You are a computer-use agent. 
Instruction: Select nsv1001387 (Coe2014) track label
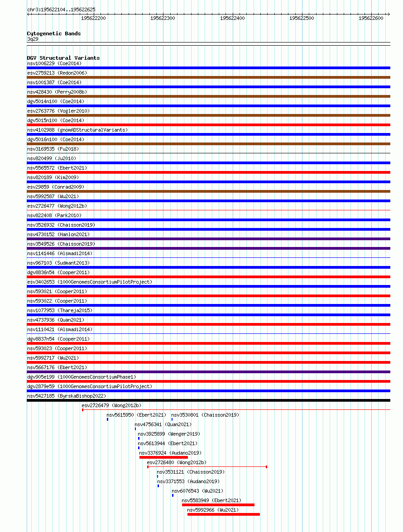(54, 82)
